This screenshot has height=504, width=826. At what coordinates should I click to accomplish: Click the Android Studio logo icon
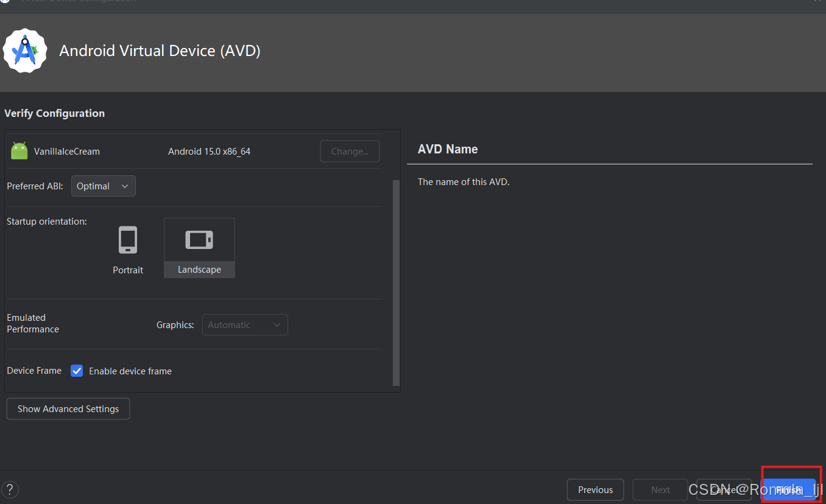click(x=25, y=51)
